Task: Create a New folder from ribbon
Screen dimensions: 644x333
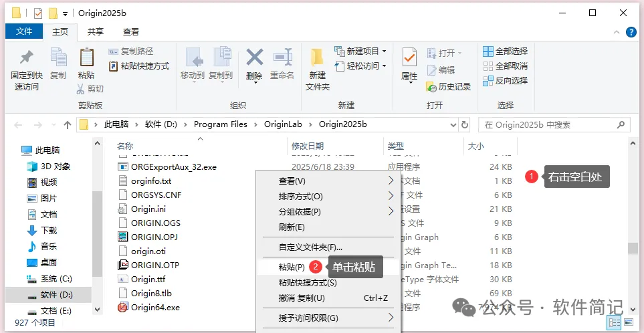Action: pos(318,70)
